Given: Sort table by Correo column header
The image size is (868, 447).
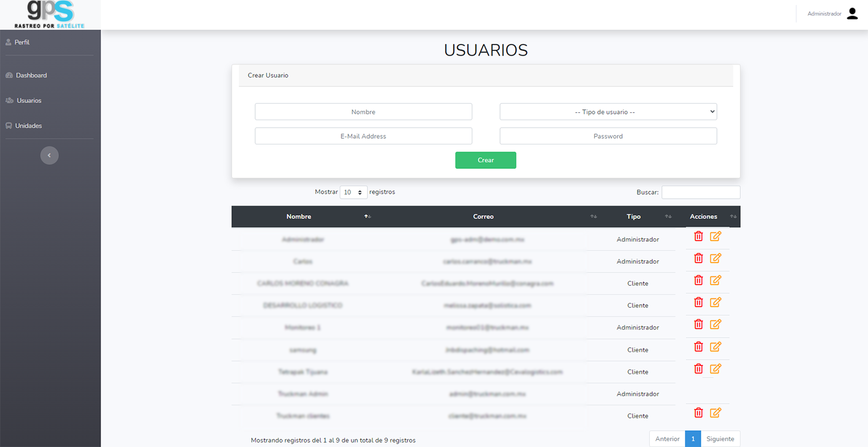Looking at the screenshot, I should pos(483,217).
